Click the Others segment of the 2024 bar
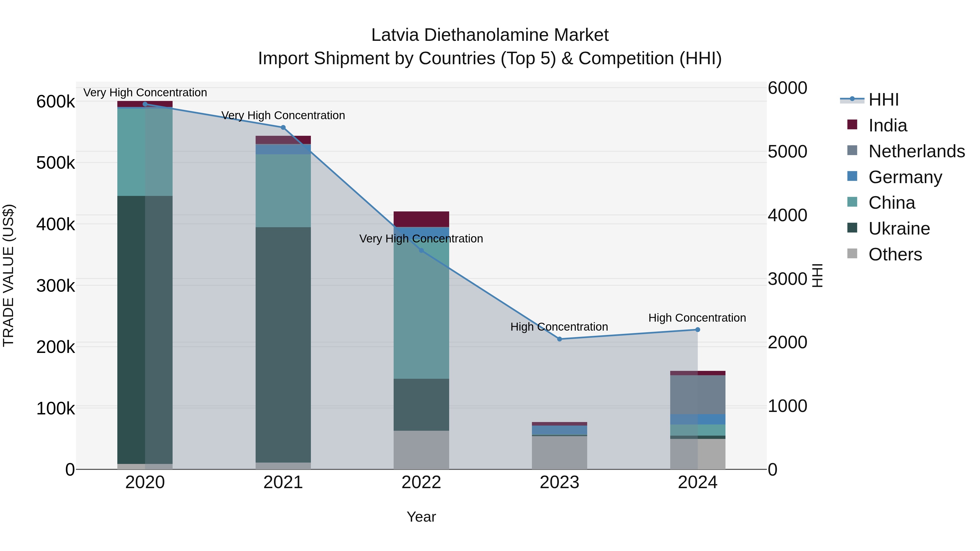 point(698,454)
